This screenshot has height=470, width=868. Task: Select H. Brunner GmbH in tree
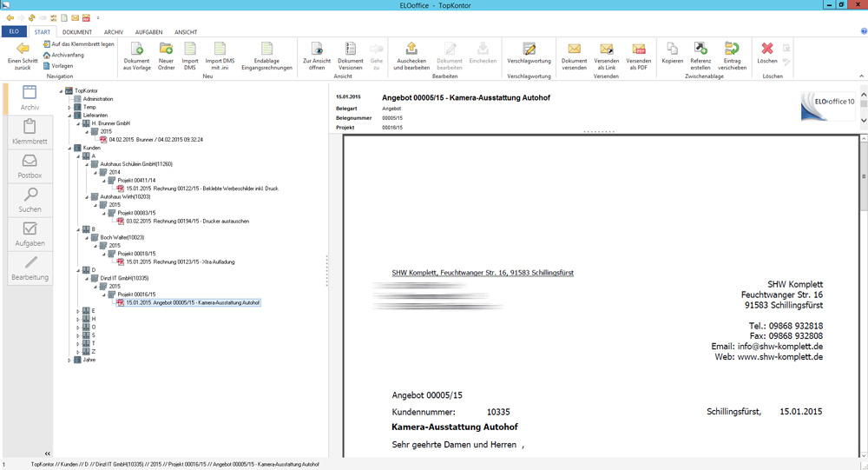click(111, 123)
